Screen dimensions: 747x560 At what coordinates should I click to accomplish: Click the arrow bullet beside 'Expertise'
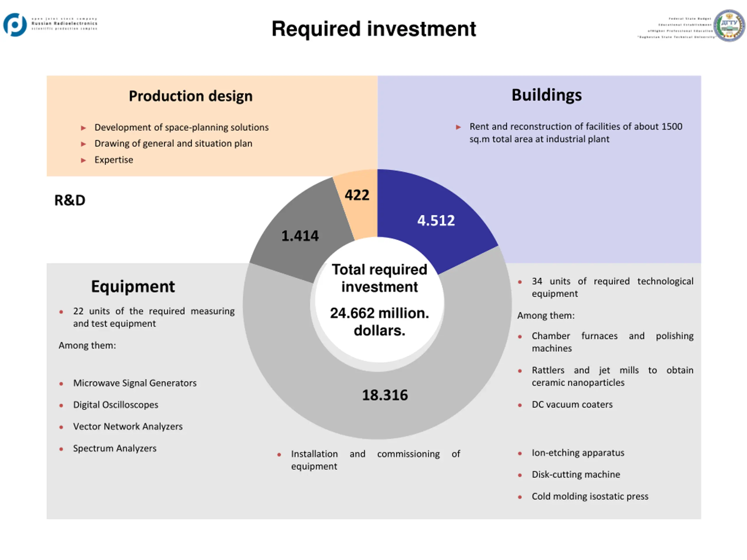tap(83, 160)
